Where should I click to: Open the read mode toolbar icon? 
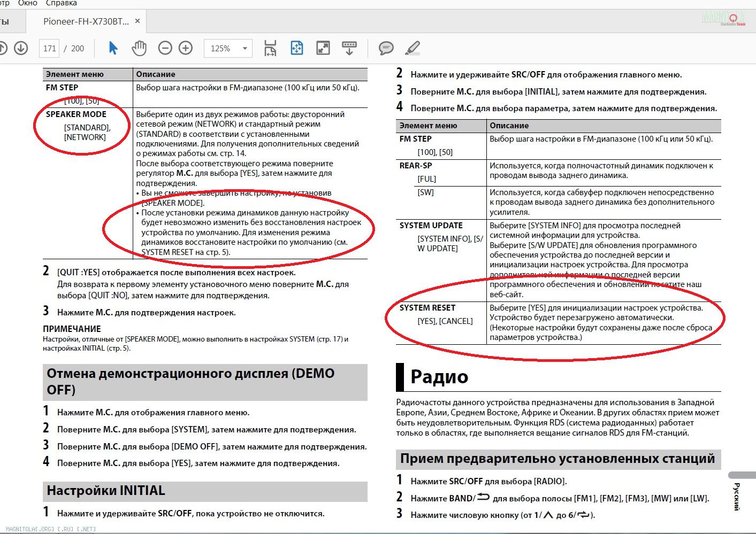[349, 48]
